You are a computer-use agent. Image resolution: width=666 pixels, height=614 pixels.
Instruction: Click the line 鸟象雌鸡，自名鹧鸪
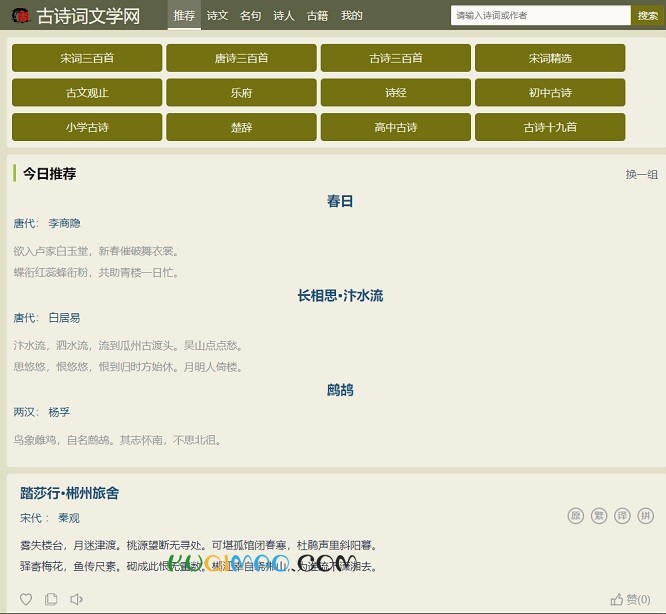[x=117, y=439]
